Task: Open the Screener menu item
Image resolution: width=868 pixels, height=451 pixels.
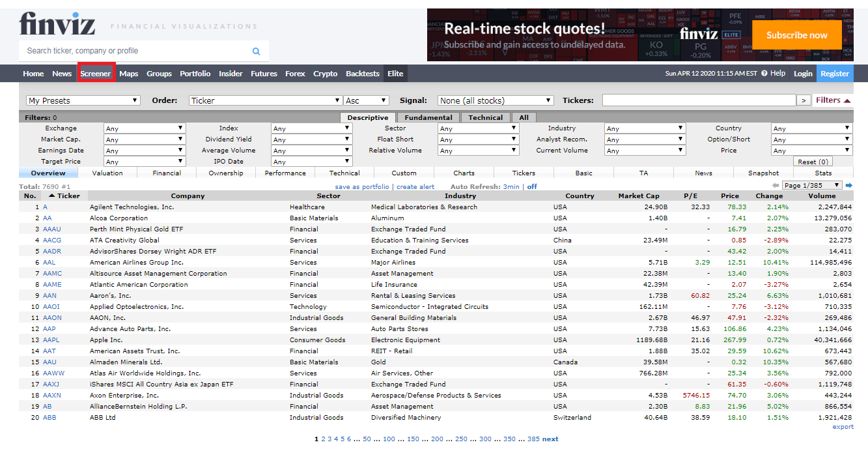Action: (96, 74)
